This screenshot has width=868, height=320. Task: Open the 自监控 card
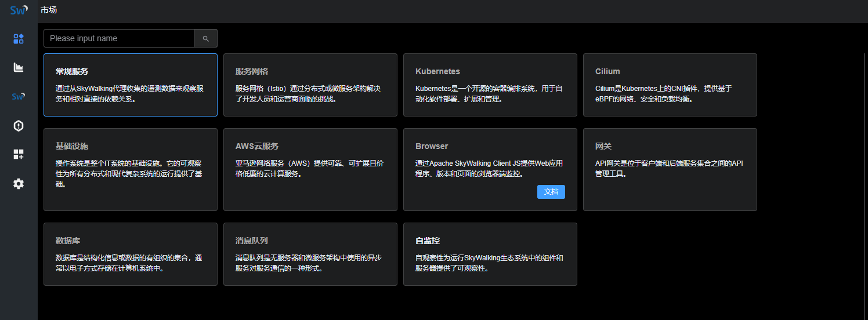click(x=490, y=254)
